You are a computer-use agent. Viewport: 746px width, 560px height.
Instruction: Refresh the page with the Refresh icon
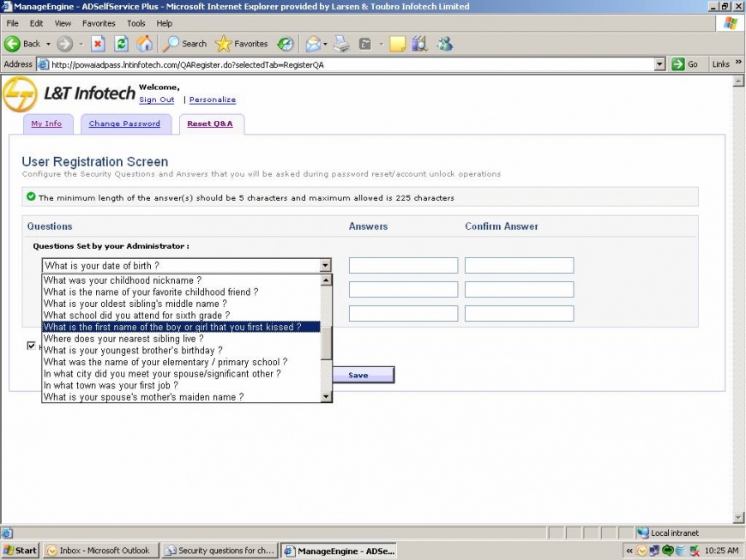[122, 44]
